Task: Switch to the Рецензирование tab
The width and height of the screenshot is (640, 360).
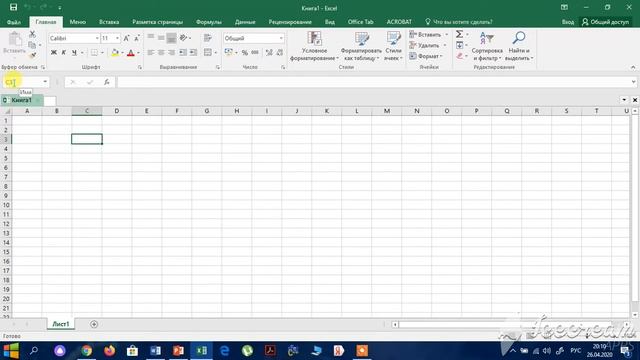Action: pos(290,22)
